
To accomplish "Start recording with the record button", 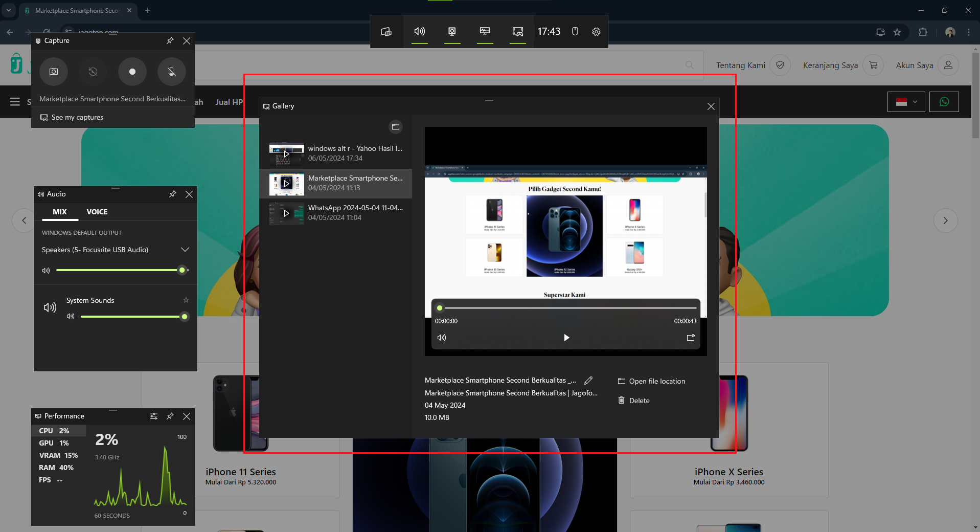I will 132,72.
